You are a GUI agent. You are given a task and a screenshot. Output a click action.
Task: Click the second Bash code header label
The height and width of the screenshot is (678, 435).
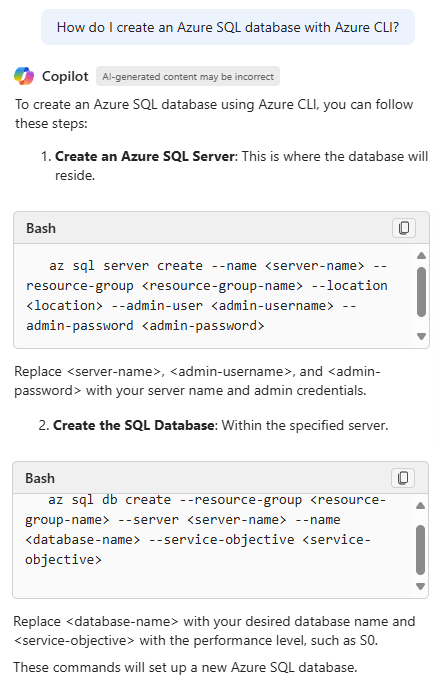(x=40, y=478)
